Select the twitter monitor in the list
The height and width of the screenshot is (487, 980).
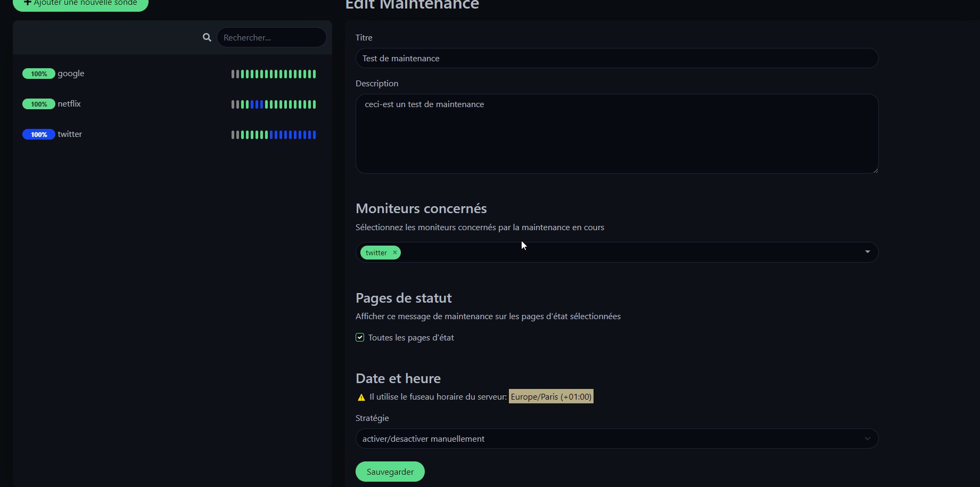click(x=172, y=134)
